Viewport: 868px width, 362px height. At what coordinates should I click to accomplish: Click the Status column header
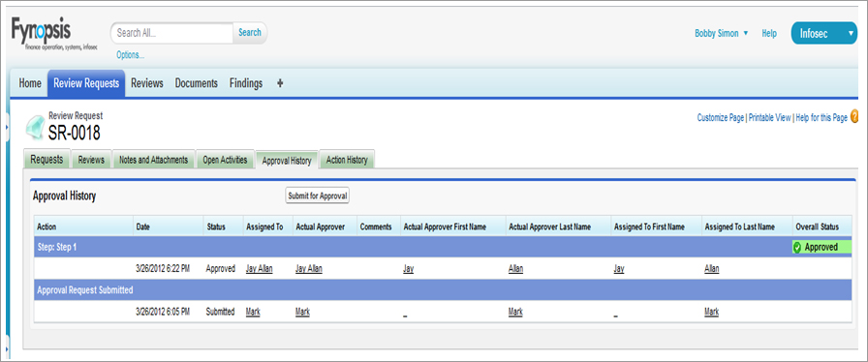[x=223, y=226]
